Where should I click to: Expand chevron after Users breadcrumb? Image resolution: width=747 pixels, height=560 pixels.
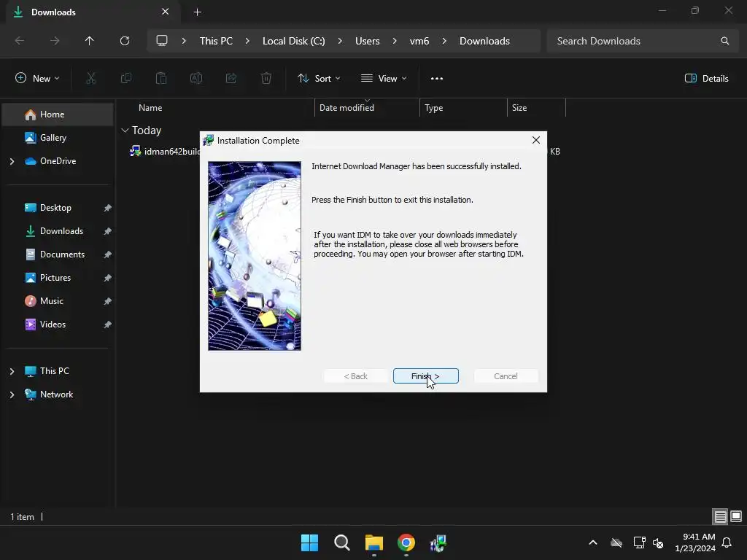(395, 41)
